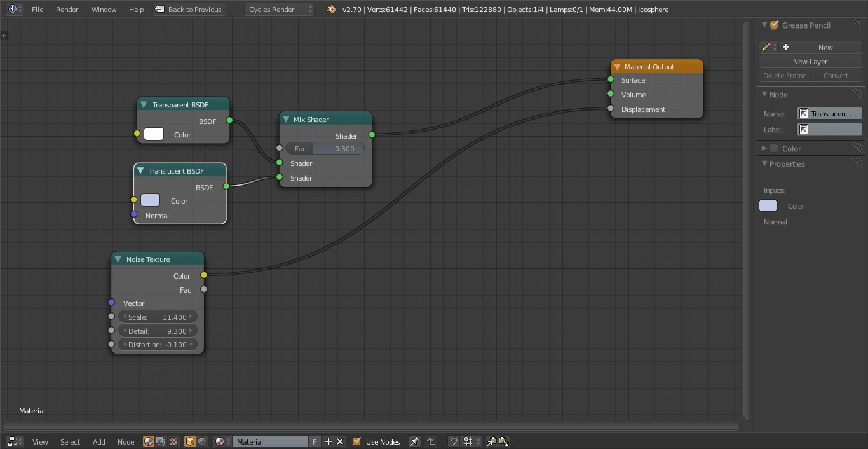Toggle auto-offset snap magnet icon
This screenshot has height=449, width=868.
pos(453,441)
